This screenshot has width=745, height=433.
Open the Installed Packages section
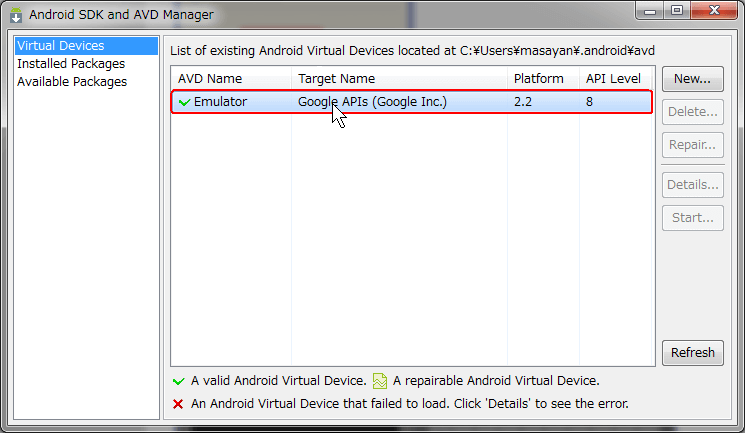pyautogui.click(x=71, y=64)
